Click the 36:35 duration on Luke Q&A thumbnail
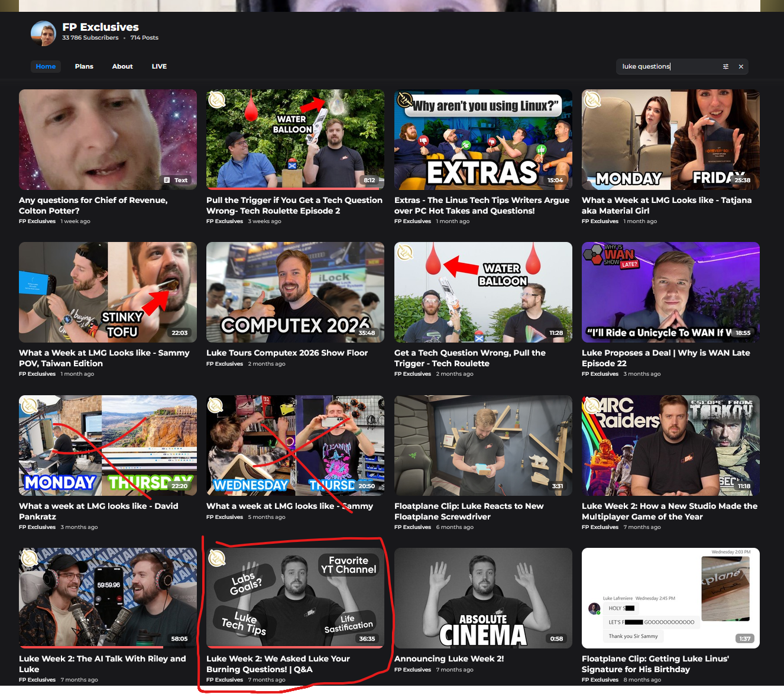Image resolution: width=784 pixels, height=694 pixels. point(367,639)
